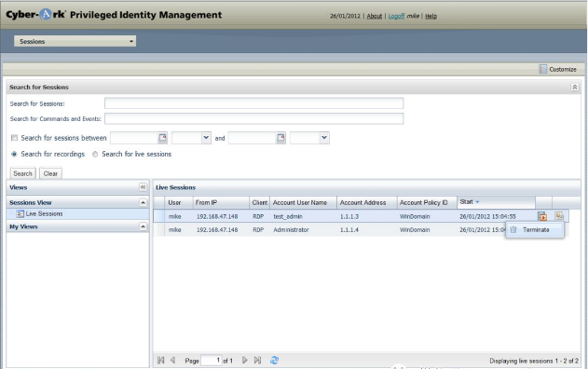Collapse the Views side panel

click(x=143, y=187)
